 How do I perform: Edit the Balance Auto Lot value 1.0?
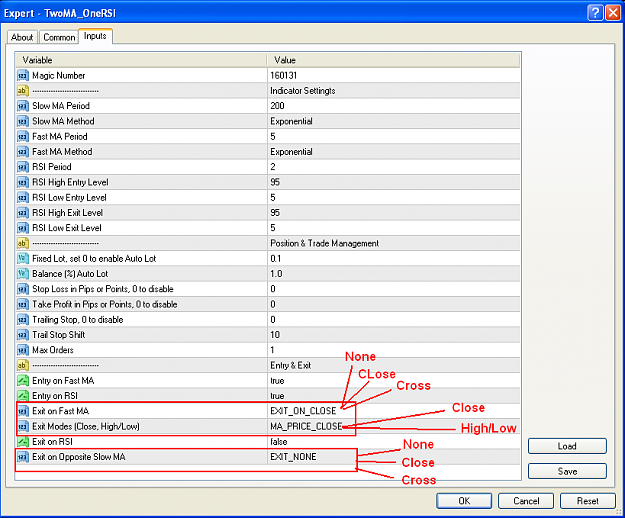[x=276, y=274]
